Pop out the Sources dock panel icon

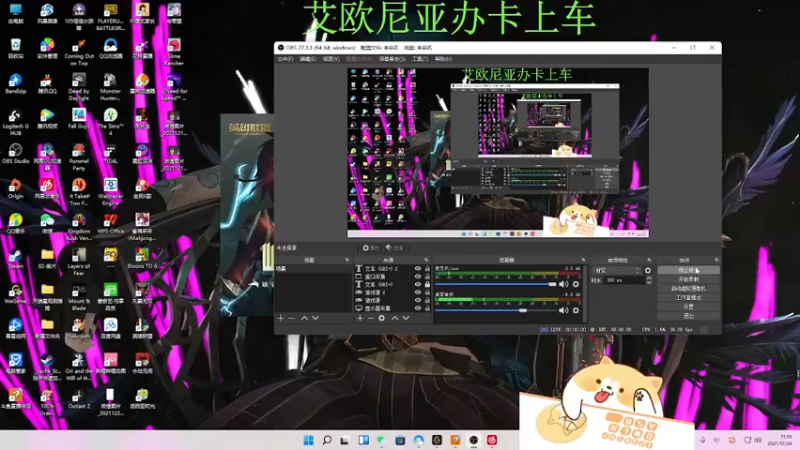[x=426, y=260]
